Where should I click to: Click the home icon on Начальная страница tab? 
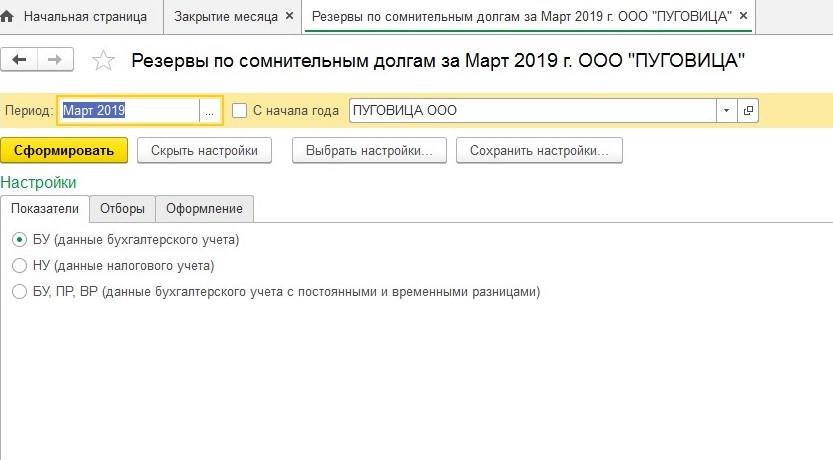tap(10, 18)
